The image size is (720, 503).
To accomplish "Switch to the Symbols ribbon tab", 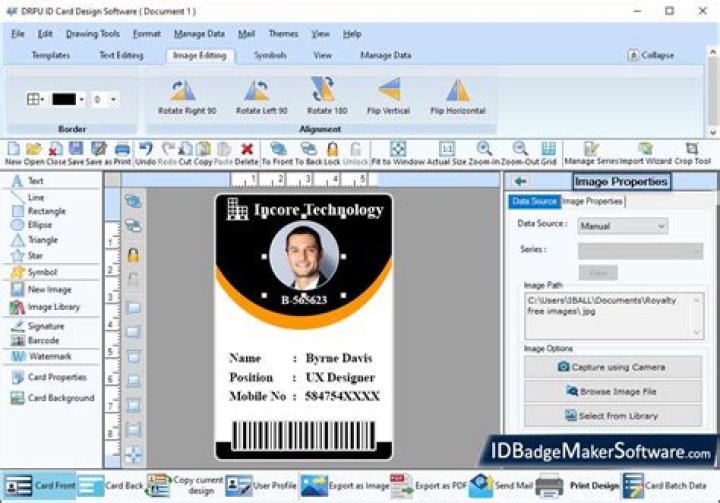I will point(270,55).
